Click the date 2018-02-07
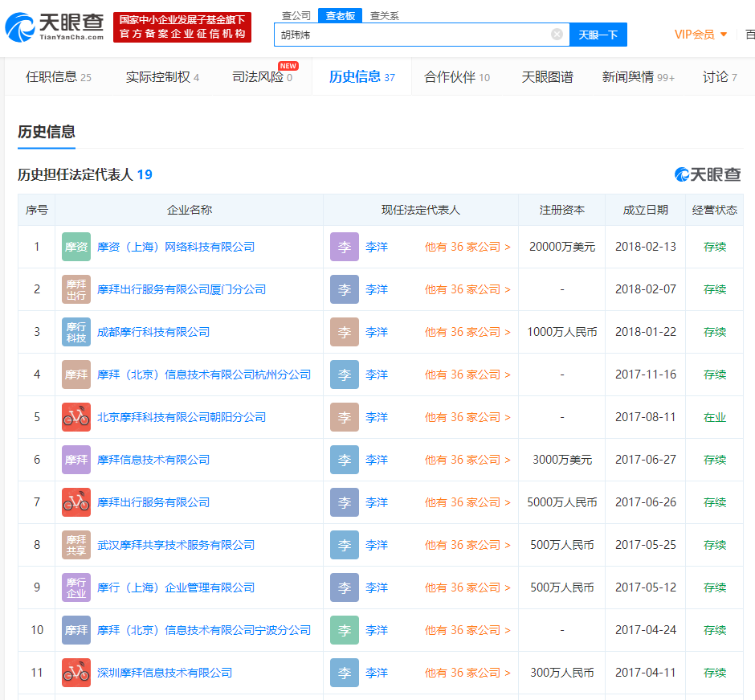755x700 pixels. tap(645, 289)
